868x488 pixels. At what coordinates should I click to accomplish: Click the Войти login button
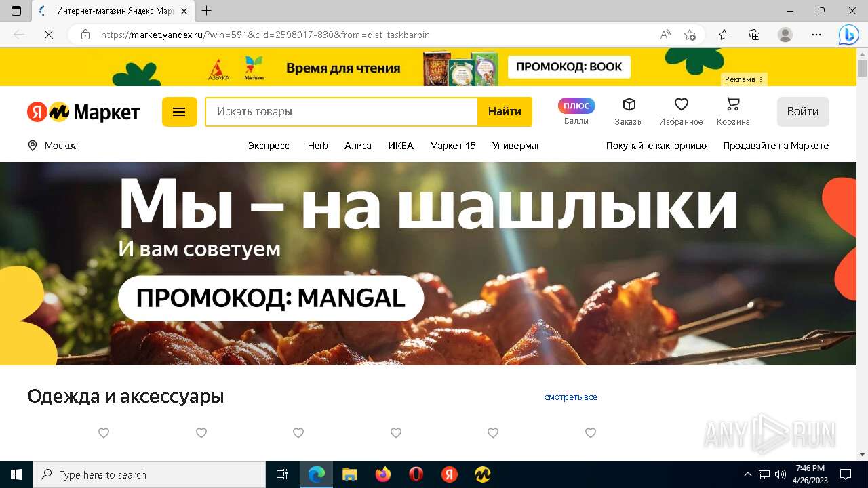[803, 112]
